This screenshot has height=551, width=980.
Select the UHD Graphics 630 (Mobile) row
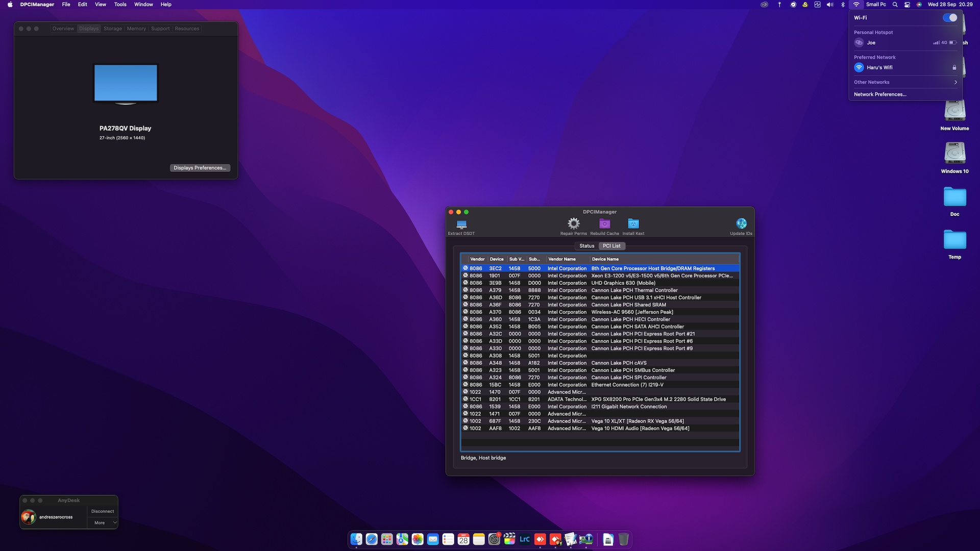tap(600, 283)
